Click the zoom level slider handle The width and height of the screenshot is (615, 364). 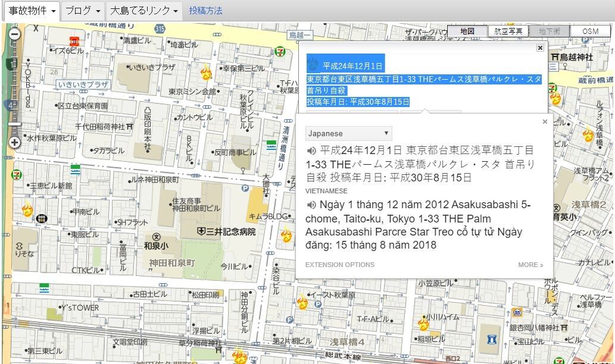click(14, 124)
